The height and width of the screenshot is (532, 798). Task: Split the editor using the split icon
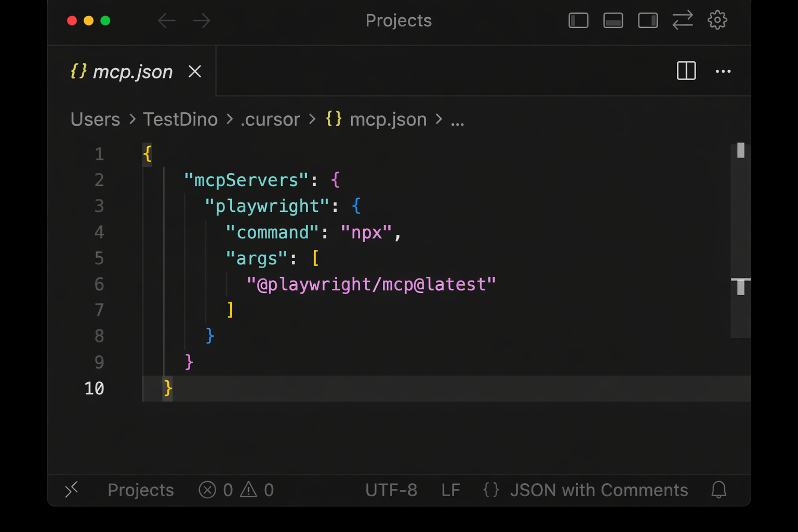[686, 71]
